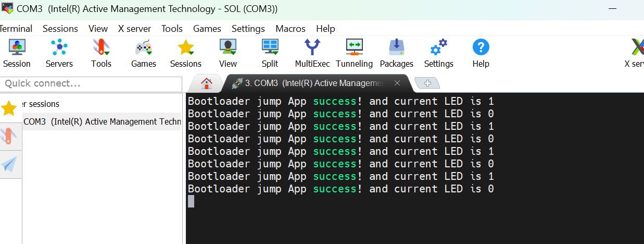Viewport: 644px width, 244px height.
Task: Open the sidebar Macros paper plane tab
Action: [9, 164]
